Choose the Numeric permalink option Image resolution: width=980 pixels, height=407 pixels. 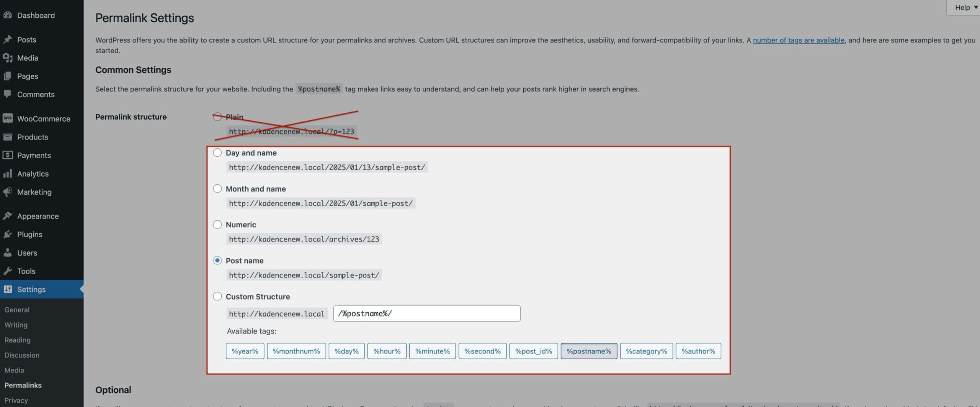[217, 224]
